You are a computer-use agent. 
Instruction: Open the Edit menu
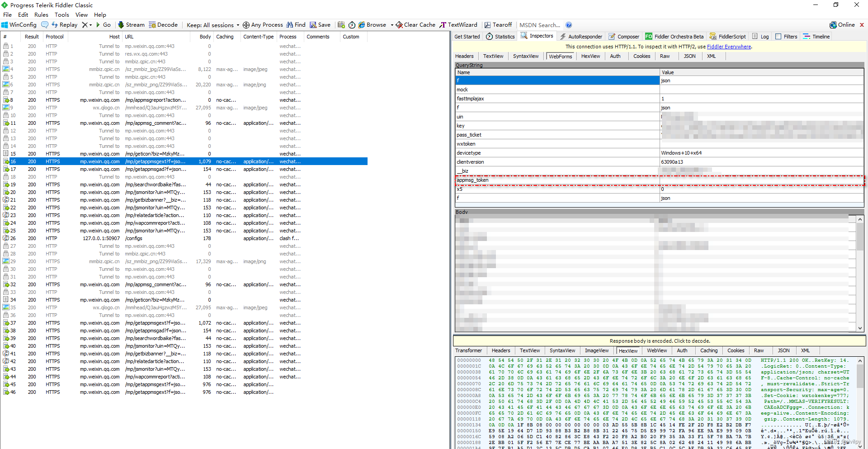[x=23, y=15]
